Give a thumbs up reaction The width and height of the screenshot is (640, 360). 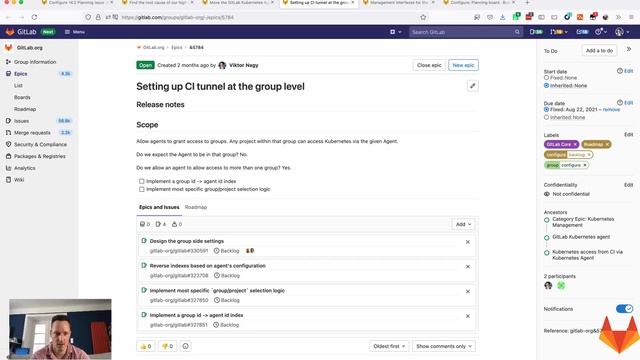coord(146,346)
